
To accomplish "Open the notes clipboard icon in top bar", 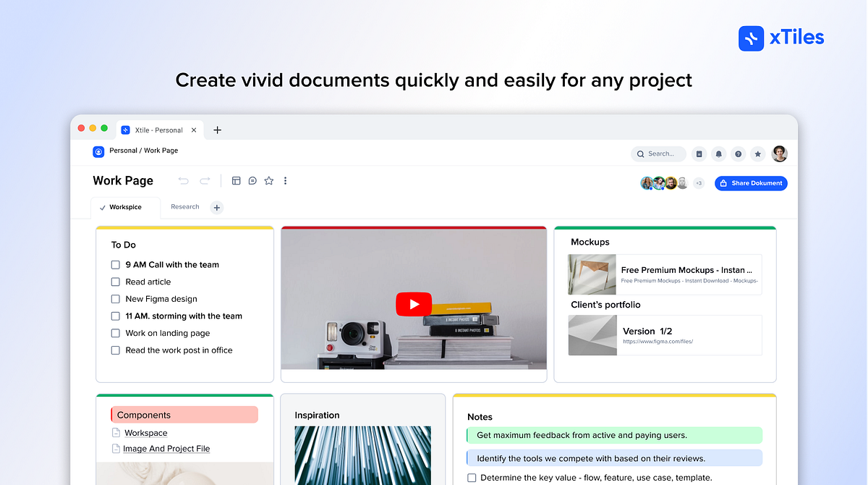I will pyautogui.click(x=699, y=153).
